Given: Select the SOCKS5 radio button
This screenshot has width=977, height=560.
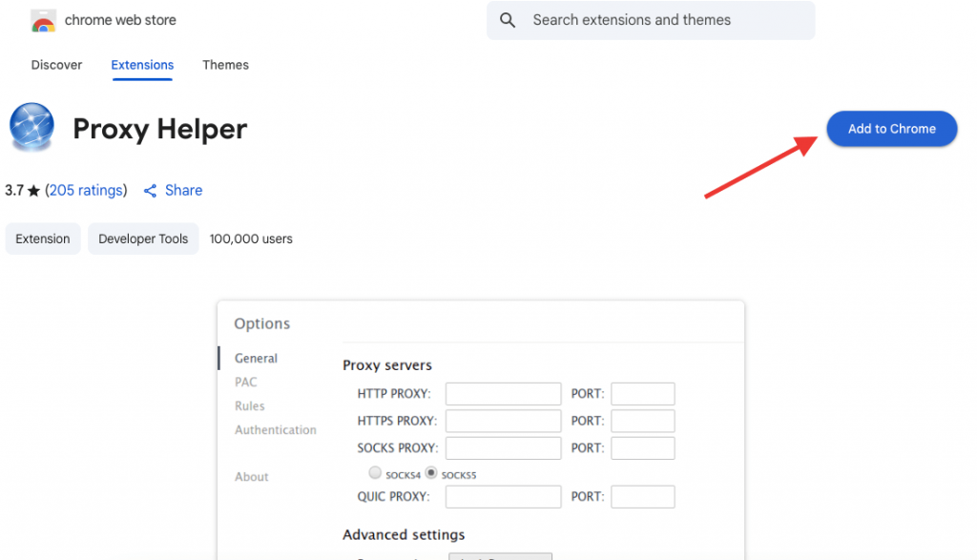Looking at the screenshot, I should coord(431,473).
